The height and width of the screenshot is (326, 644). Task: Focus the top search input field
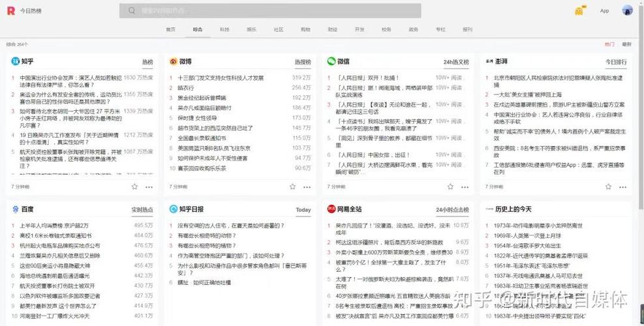pyautogui.click(x=270, y=10)
